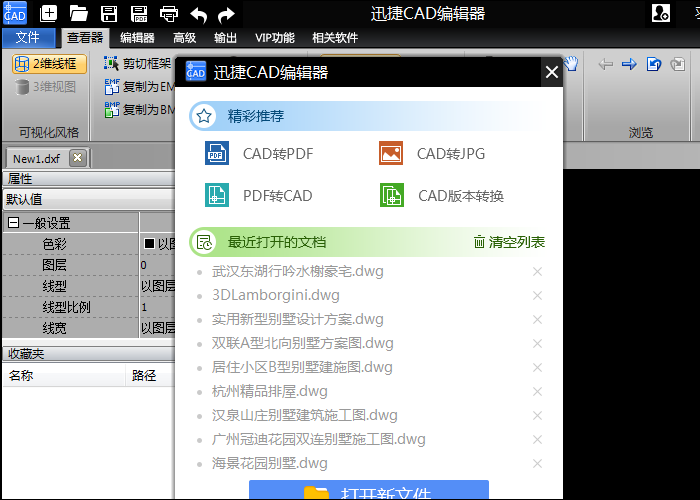
Task: Edit the 线型比例 value field
Action: [x=157, y=307]
